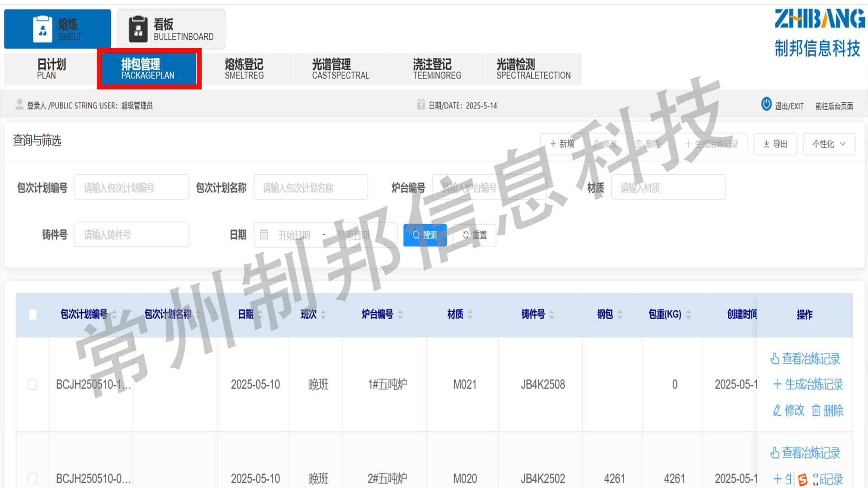Click 修改 link in BCJH250510-1 row
The image size is (868, 488).
[789, 410]
